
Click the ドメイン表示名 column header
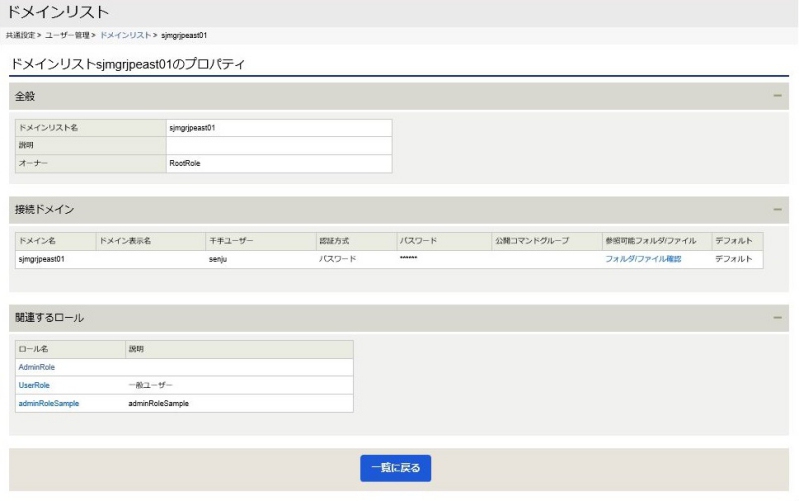point(150,241)
